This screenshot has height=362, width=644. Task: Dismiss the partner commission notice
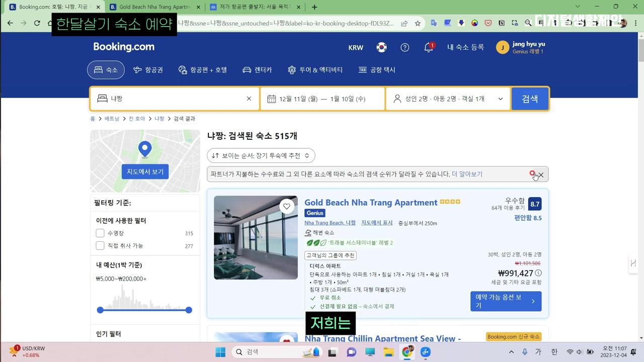(541, 174)
